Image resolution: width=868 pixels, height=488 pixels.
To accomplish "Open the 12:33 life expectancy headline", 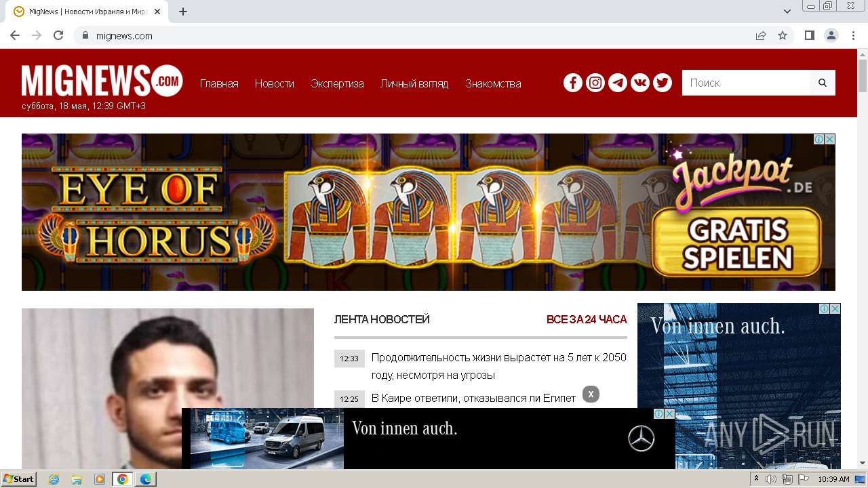I will pos(499,366).
